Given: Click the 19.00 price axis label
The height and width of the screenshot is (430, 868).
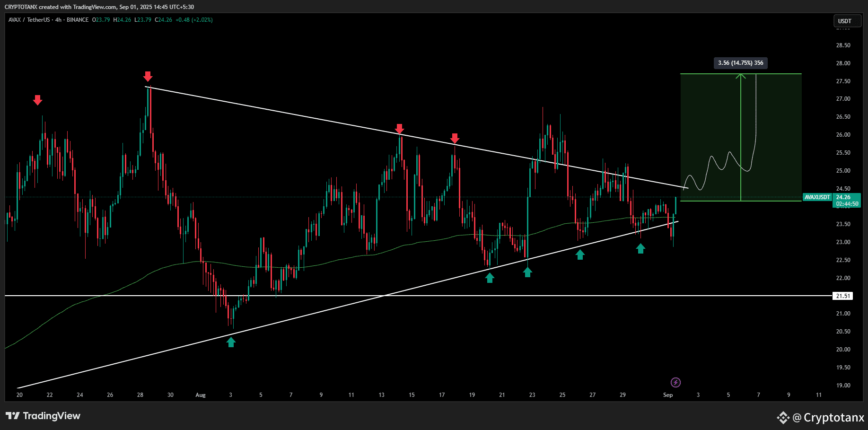Looking at the screenshot, I should [843, 386].
